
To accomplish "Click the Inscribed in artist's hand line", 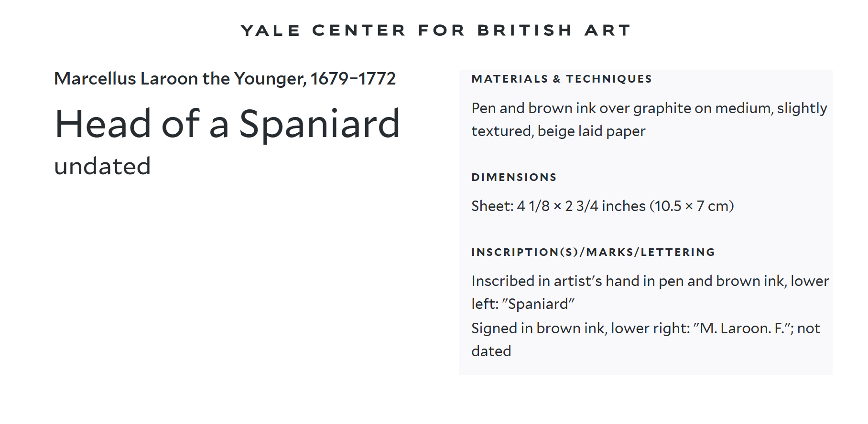I will pyautogui.click(x=650, y=281).
